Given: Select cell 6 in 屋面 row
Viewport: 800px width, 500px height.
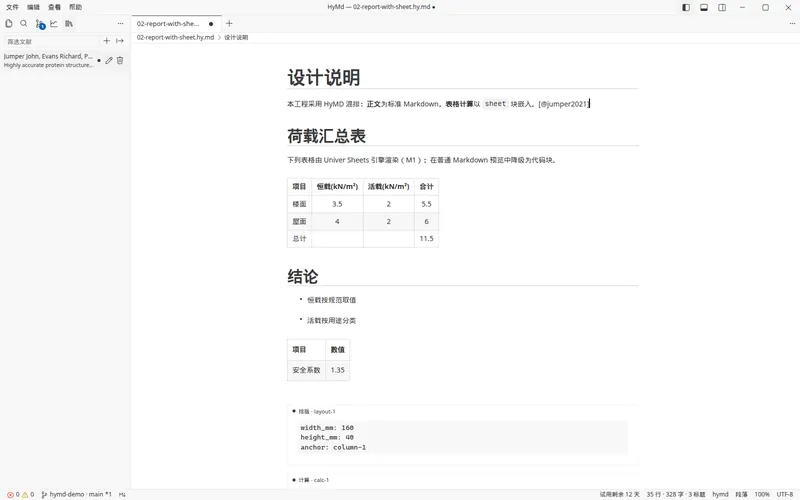Looking at the screenshot, I should (427, 221).
